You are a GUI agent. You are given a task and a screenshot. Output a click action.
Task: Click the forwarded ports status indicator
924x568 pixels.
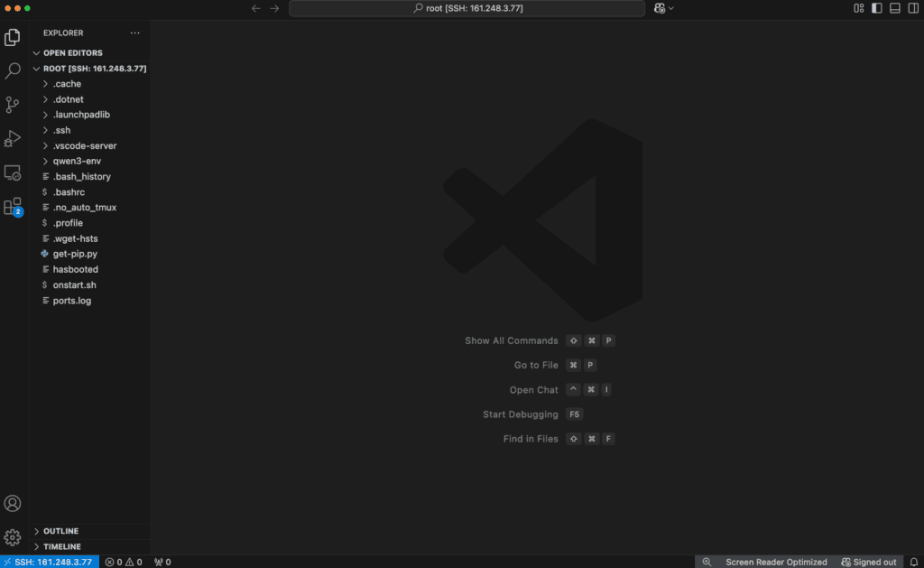point(162,562)
